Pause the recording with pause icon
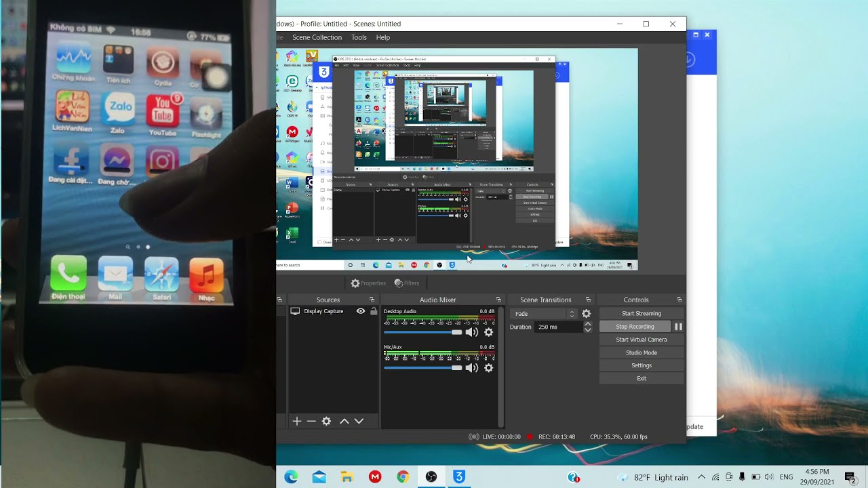868x488 pixels. point(678,327)
